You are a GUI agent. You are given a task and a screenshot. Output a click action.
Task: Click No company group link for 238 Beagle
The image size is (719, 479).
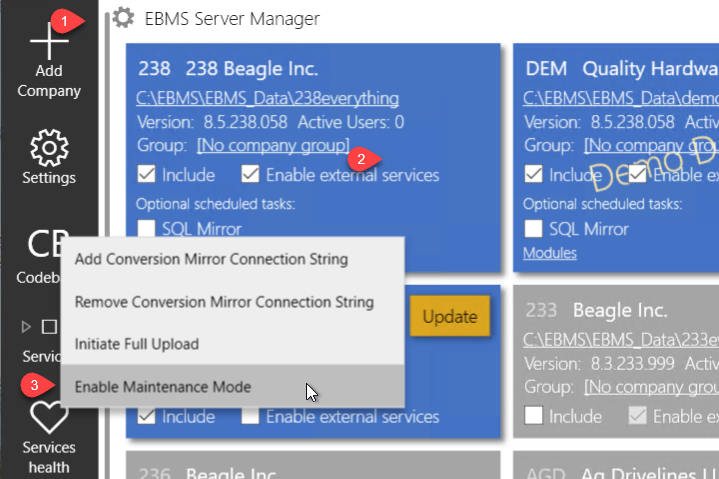click(x=273, y=146)
